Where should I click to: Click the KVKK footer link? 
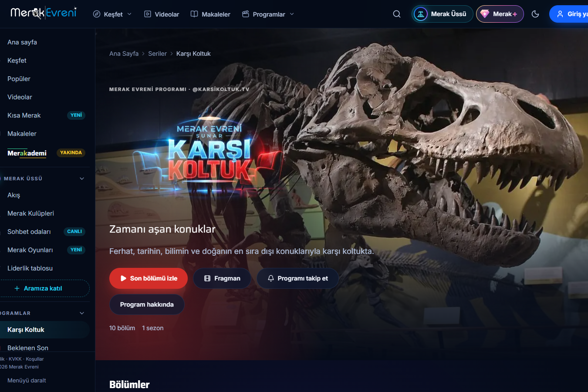15,359
